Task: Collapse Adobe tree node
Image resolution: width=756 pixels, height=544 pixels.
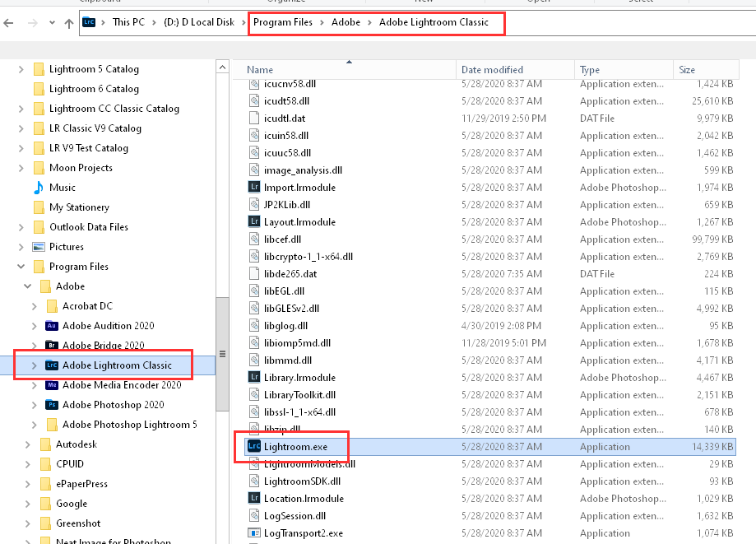Action: tap(27, 286)
